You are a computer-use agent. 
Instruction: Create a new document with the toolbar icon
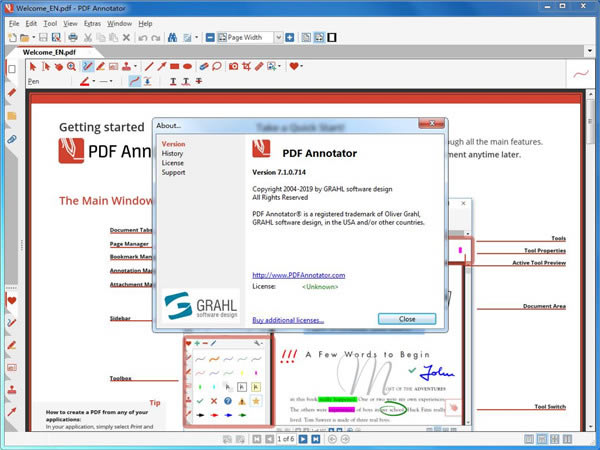pyautogui.click(x=12, y=38)
